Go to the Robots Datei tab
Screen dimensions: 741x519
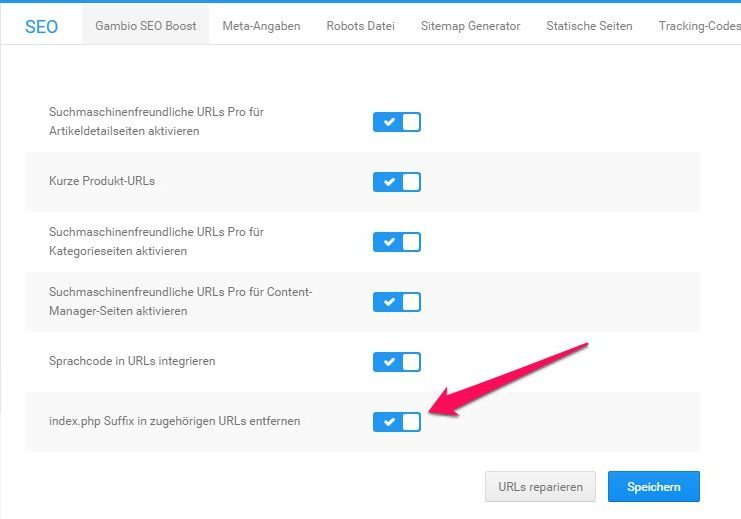point(360,26)
